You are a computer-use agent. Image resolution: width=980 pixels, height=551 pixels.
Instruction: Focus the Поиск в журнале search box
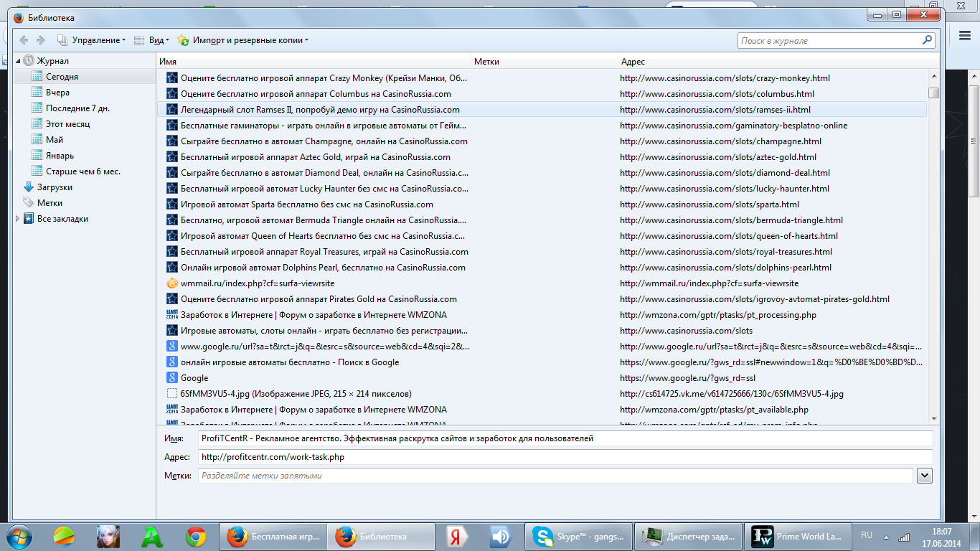pos(838,41)
